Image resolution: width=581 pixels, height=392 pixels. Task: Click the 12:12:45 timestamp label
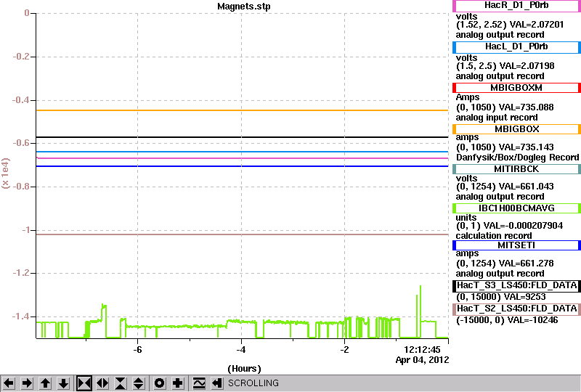point(422,349)
